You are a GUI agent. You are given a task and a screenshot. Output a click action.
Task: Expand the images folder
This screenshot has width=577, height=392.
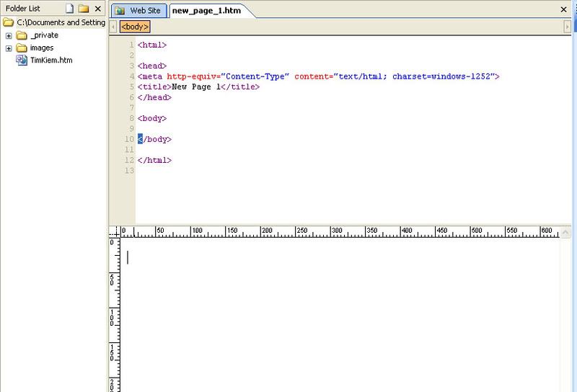9,48
